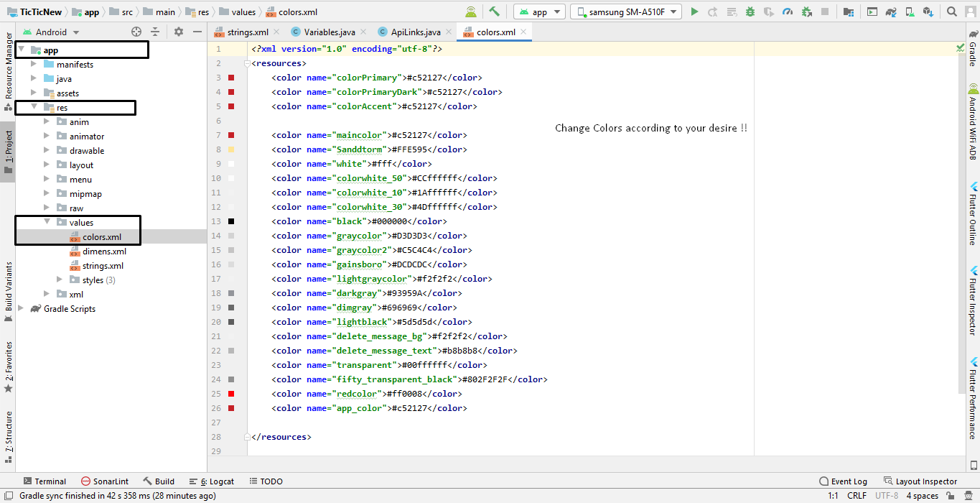Open the app run configuration dropdown
The image size is (980, 503).
(538, 12)
